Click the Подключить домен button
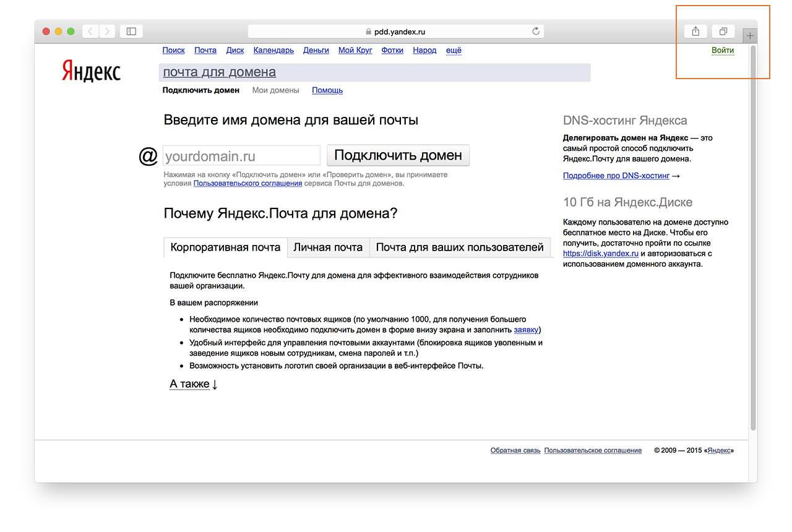Image resolution: width=792 pixels, height=532 pixels. click(x=398, y=155)
